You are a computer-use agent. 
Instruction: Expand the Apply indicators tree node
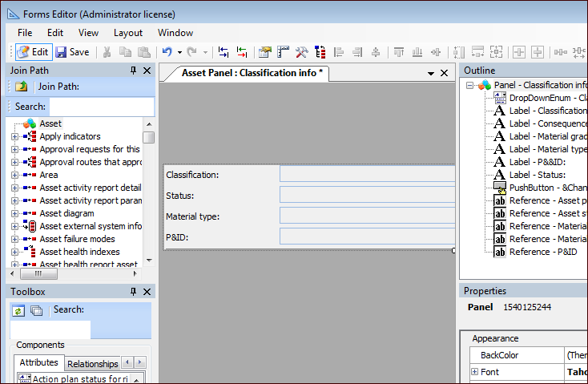coord(14,136)
